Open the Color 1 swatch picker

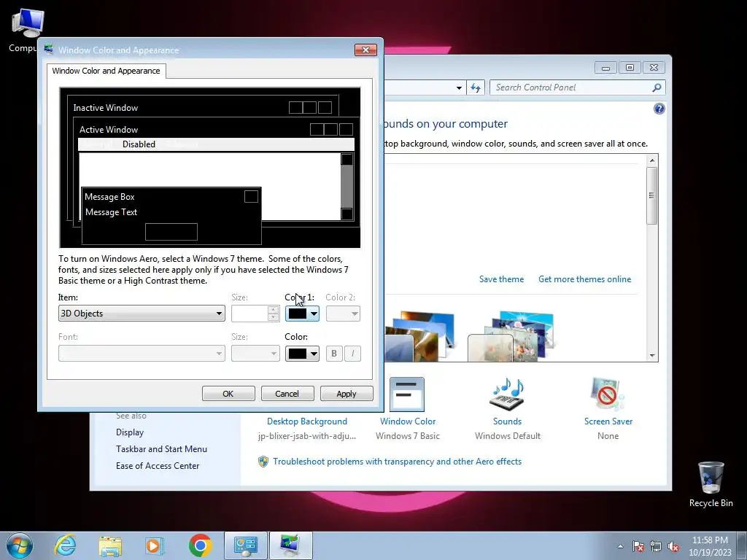pos(302,314)
